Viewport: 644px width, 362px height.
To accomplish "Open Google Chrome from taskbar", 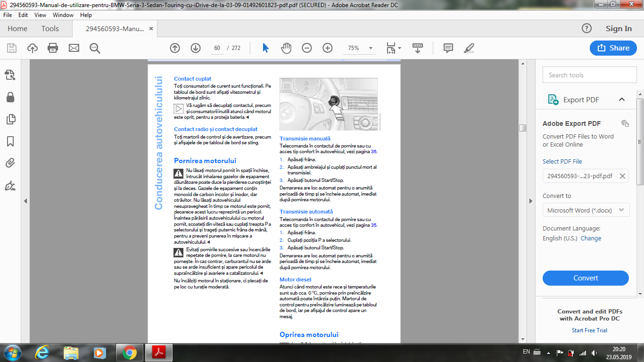I will coord(129,352).
